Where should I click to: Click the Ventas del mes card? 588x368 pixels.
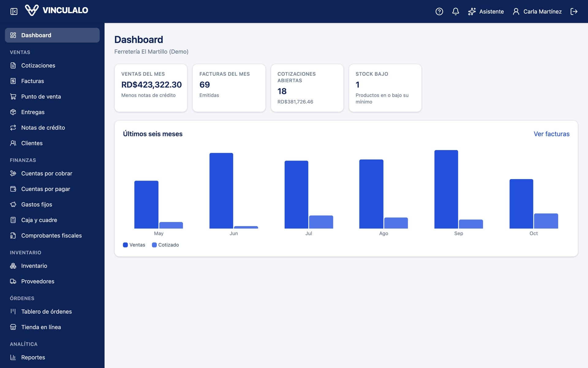tap(151, 88)
